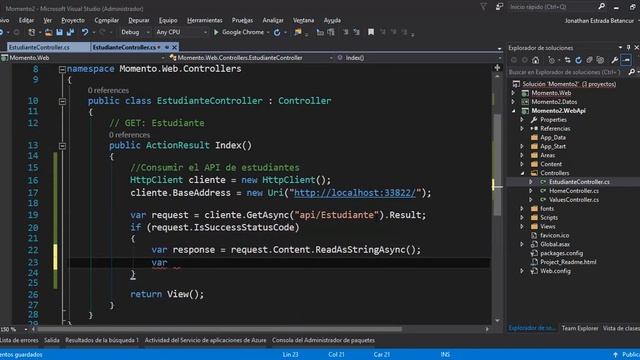Open the Herramientas menu
640x360 pixels.
pos(205,20)
